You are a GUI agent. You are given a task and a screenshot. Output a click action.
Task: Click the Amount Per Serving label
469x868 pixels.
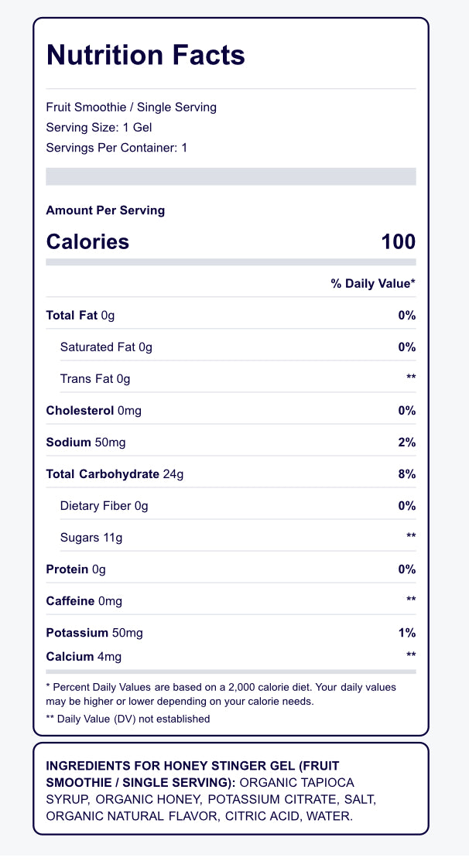105,210
